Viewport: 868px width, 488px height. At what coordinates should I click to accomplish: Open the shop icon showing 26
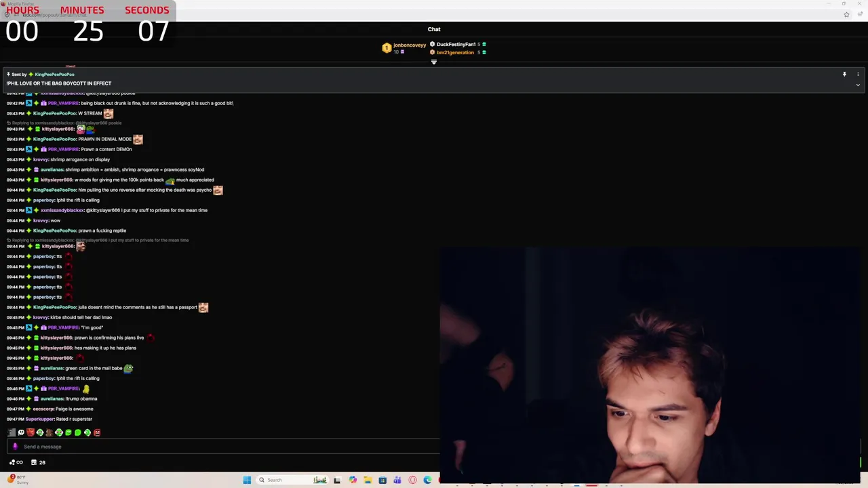pyautogui.click(x=38, y=462)
